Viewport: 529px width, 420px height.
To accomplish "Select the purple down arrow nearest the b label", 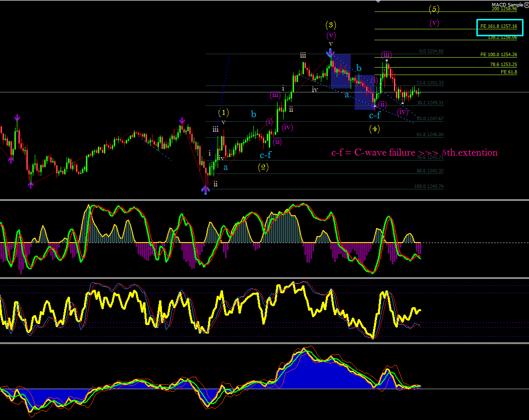I will point(182,120).
